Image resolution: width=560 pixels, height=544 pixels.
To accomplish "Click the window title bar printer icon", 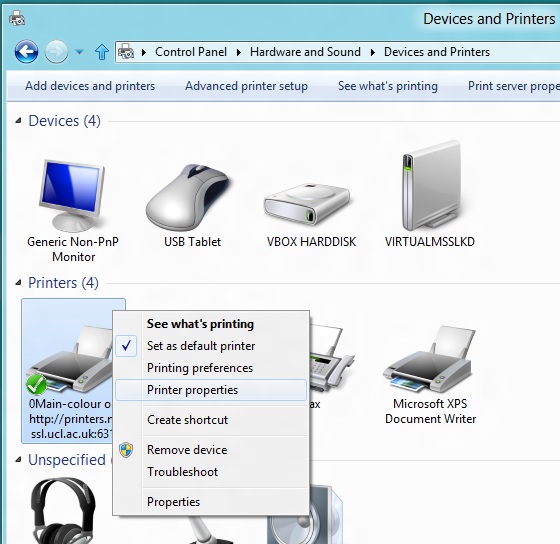I will (17, 18).
